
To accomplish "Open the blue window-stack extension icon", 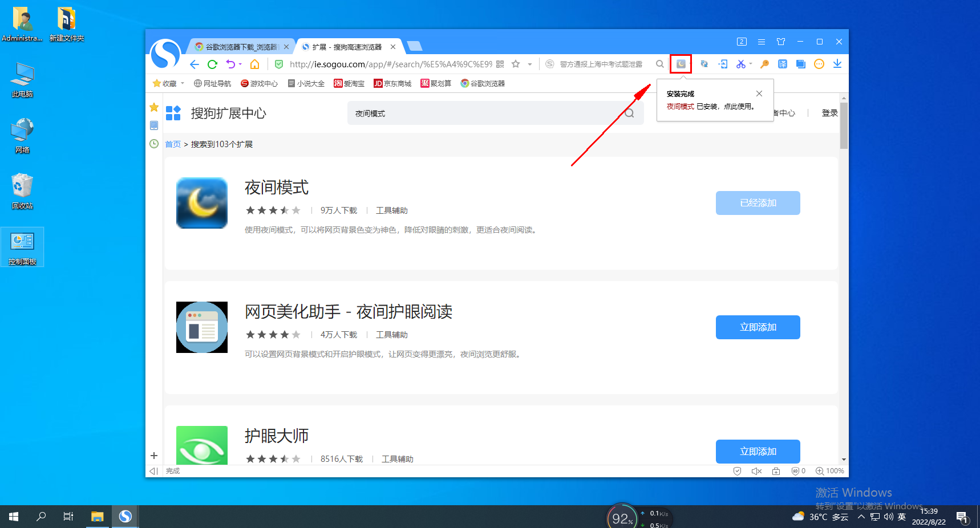I will pyautogui.click(x=801, y=64).
